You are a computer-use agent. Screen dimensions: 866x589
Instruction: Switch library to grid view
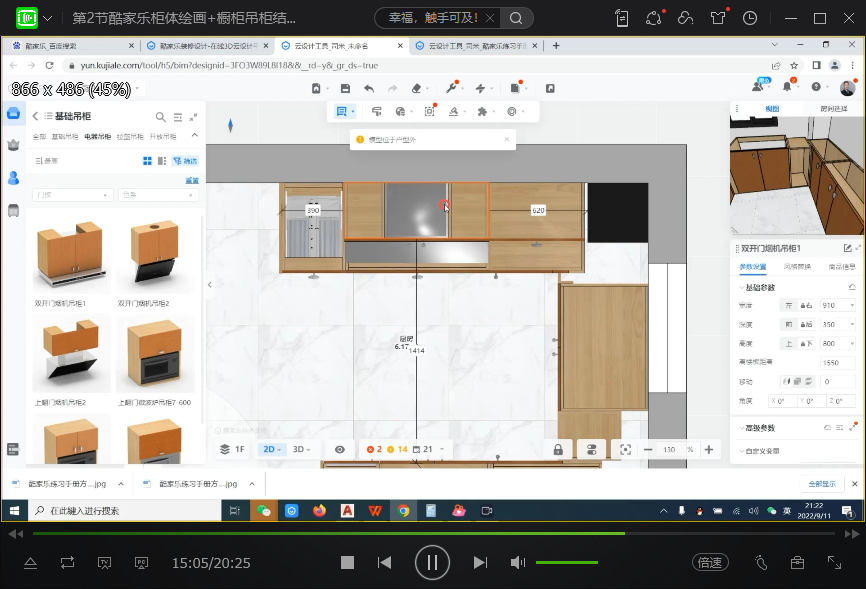point(147,161)
